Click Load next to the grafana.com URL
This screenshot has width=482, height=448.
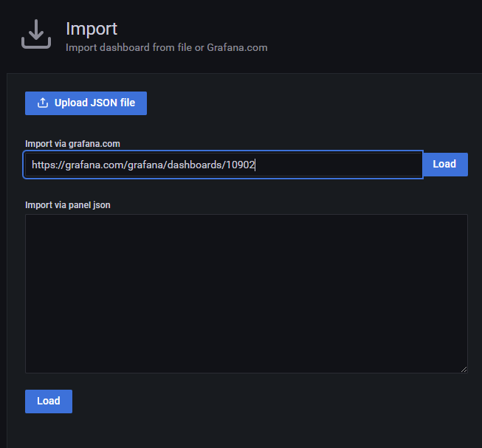tap(444, 165)
